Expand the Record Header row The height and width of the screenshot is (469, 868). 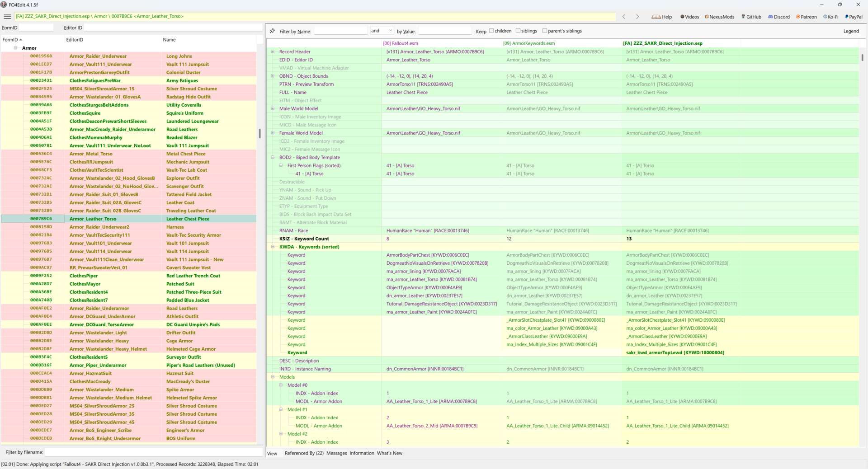tap(273, 52)
